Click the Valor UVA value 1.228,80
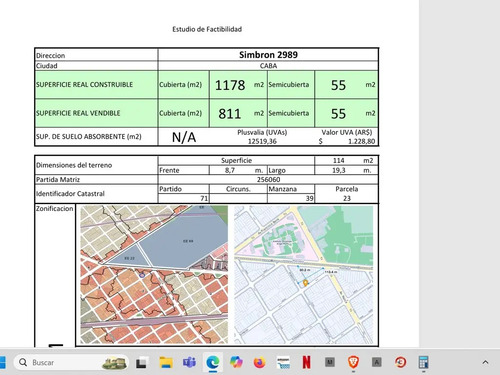500x375 pixels. point(361,141)
